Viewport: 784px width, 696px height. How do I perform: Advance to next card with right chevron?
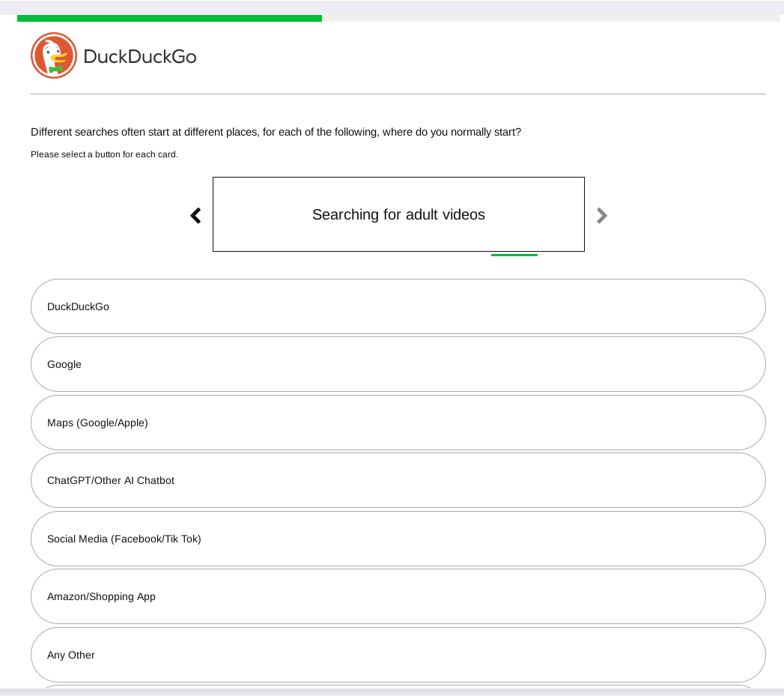pyautogui.click(x=602, y=216)
